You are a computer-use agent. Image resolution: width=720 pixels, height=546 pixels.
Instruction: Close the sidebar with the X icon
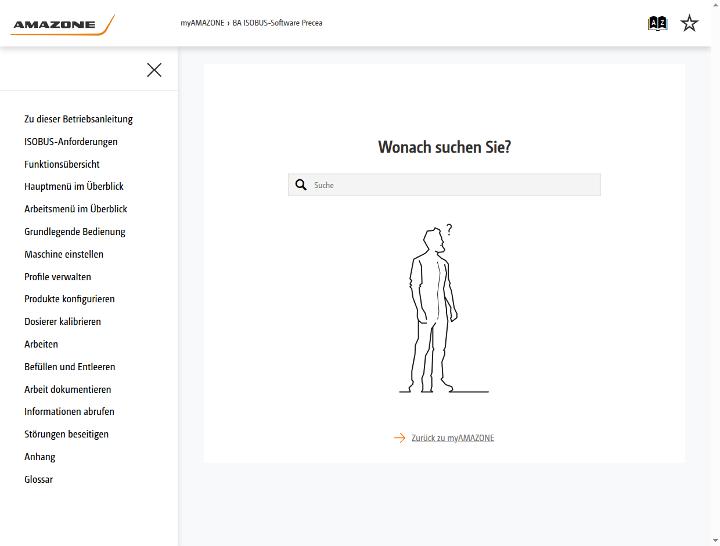[154, 70]
